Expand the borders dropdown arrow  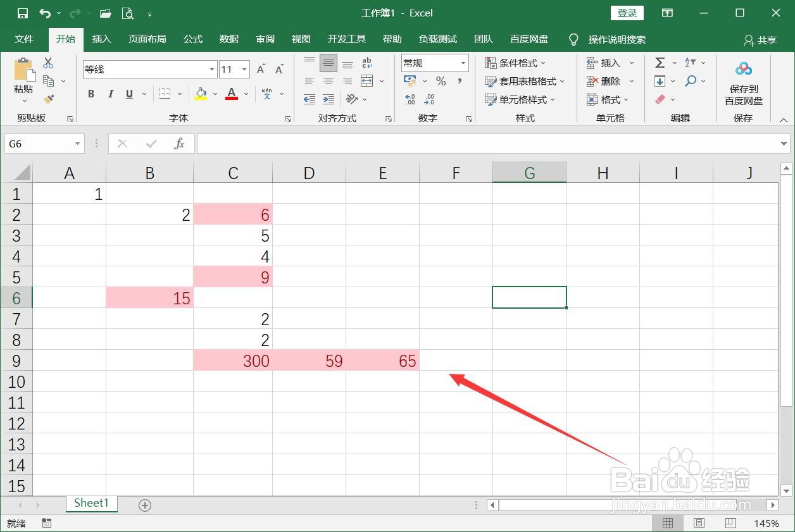pyautogui.click(x=179, y=94)
